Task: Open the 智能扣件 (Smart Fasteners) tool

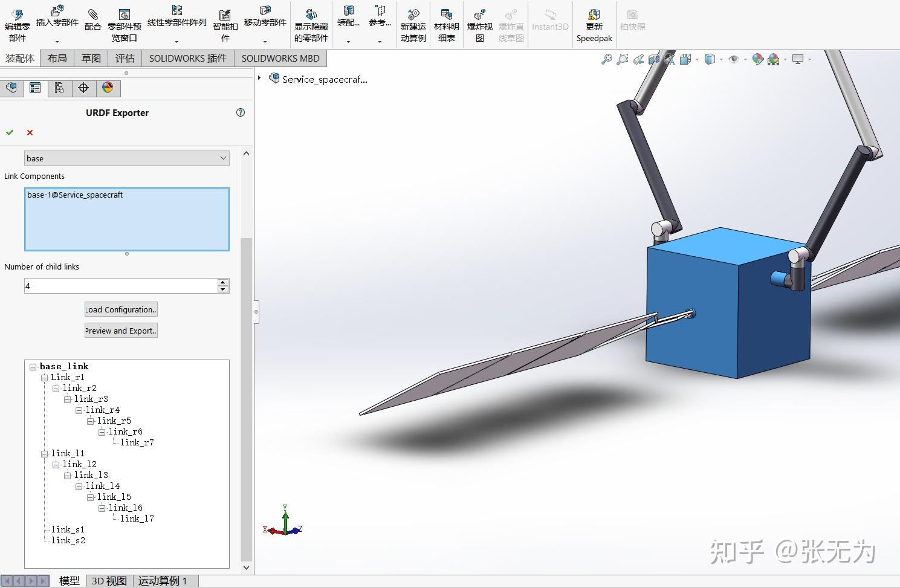Action: pos(224,18)
